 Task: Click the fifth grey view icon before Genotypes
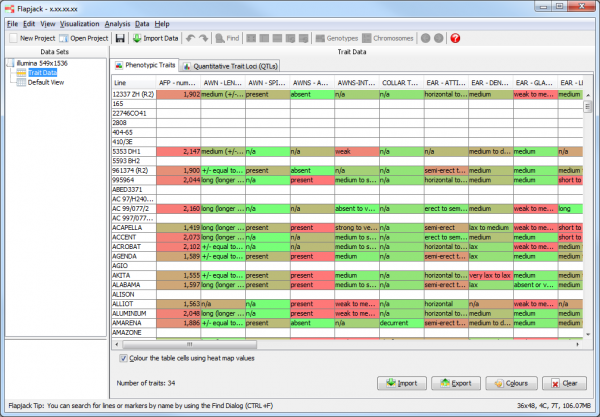(303, 38)
